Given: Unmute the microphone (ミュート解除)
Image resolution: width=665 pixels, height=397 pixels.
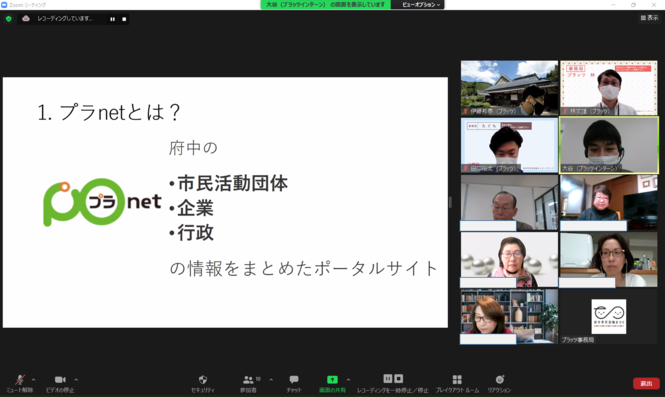Looking at the screenshot, I should click(x=20, y=383).
